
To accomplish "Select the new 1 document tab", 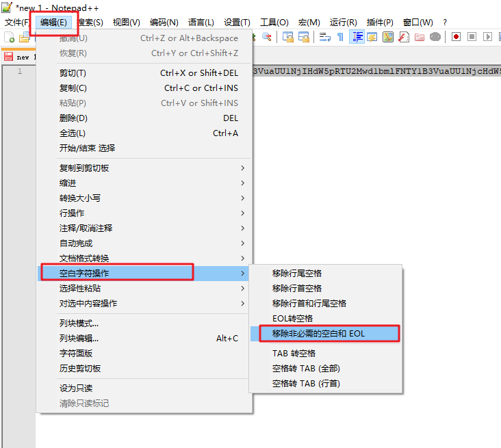I will tap(19, 57).
